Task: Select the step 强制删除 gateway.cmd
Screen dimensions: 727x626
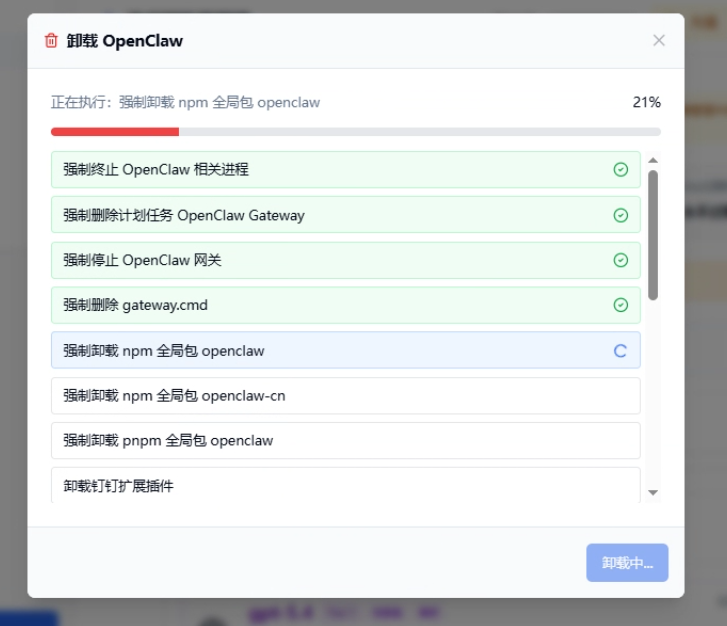Action: tap(345, 305)
